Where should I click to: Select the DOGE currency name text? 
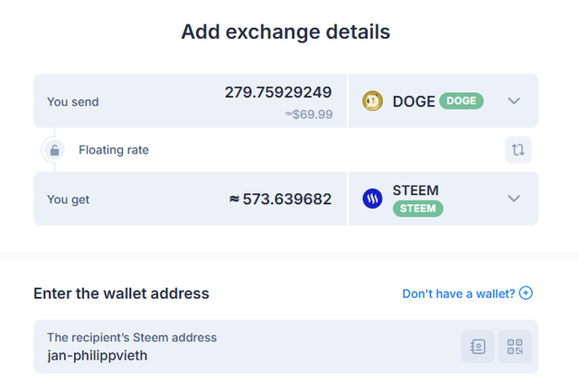point(414,101)
